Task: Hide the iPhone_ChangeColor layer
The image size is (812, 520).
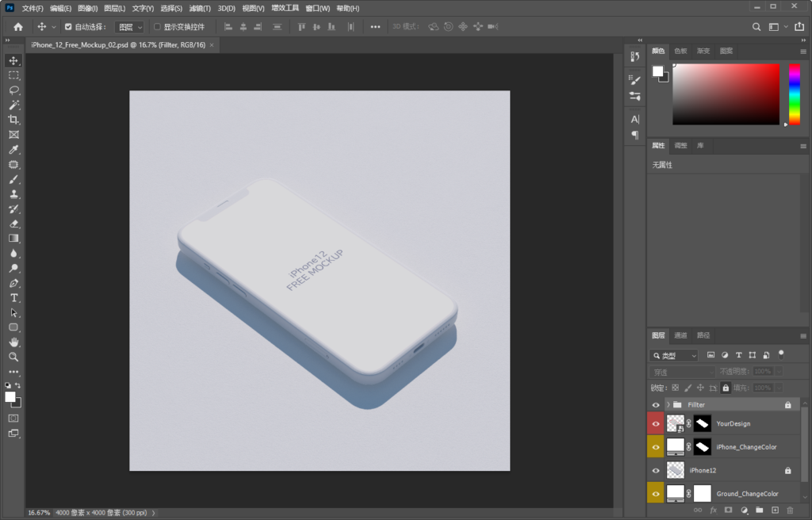Action: (656, 447)
